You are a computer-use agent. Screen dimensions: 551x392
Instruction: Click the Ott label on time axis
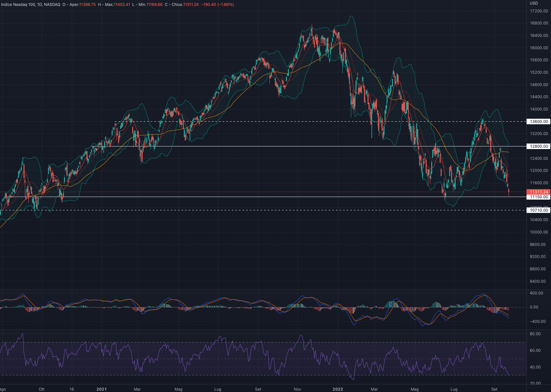(x=42, y=389)
